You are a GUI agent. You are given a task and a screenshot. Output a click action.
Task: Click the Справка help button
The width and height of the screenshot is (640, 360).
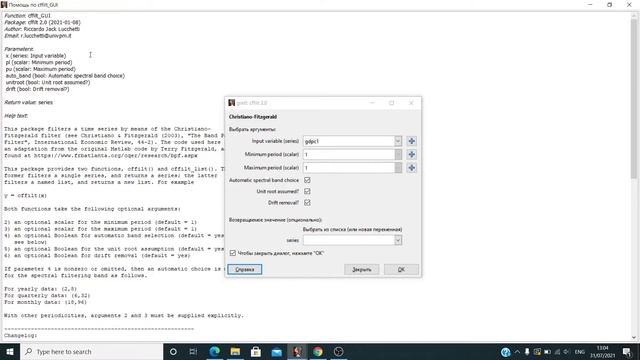[x=245, y=269]
